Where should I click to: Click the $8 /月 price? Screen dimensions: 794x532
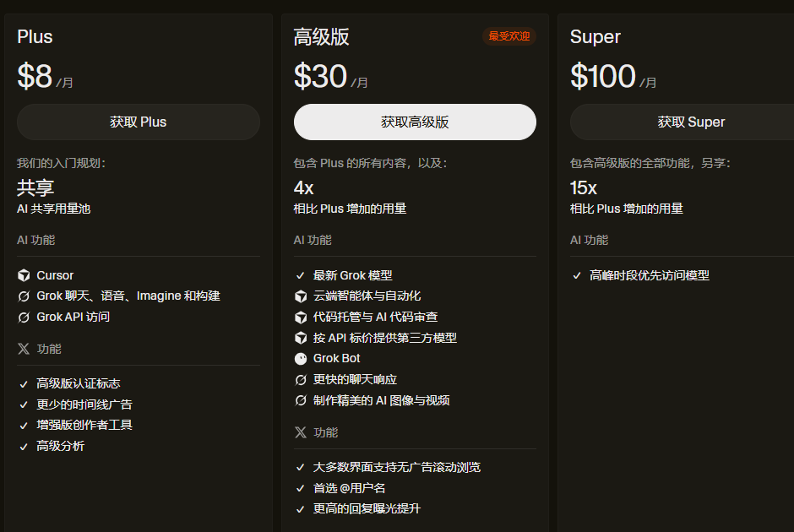45,77
